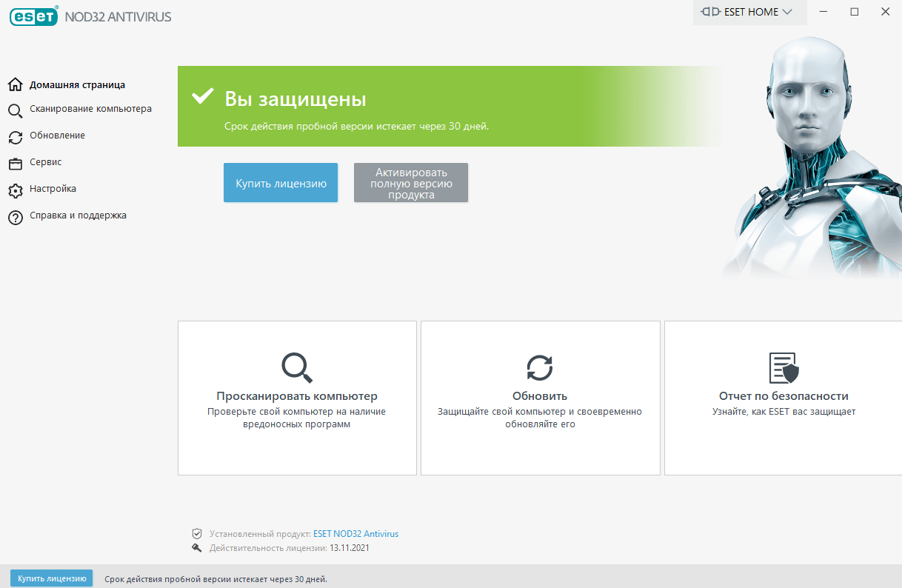The width and height of the screenshot is (902, 588).
Task: Click bottom status bar trial expiration text
Action: point(216,579)
